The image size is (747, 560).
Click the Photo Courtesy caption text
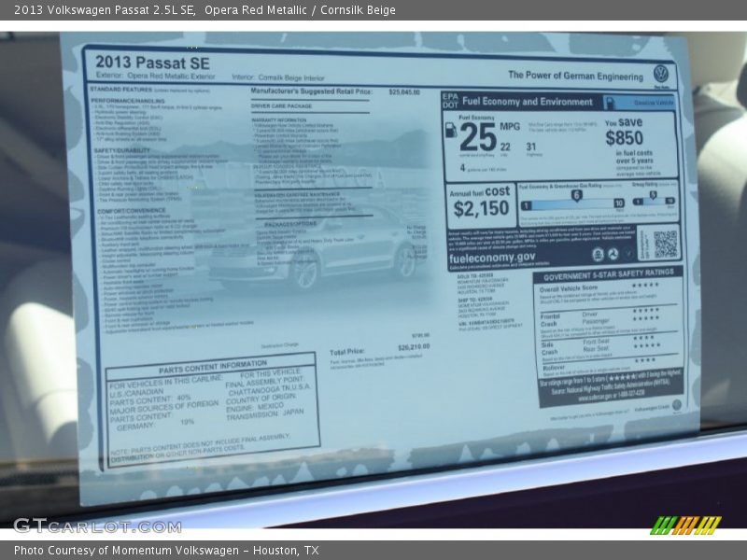pyautogui.click(x=166, y=551)
